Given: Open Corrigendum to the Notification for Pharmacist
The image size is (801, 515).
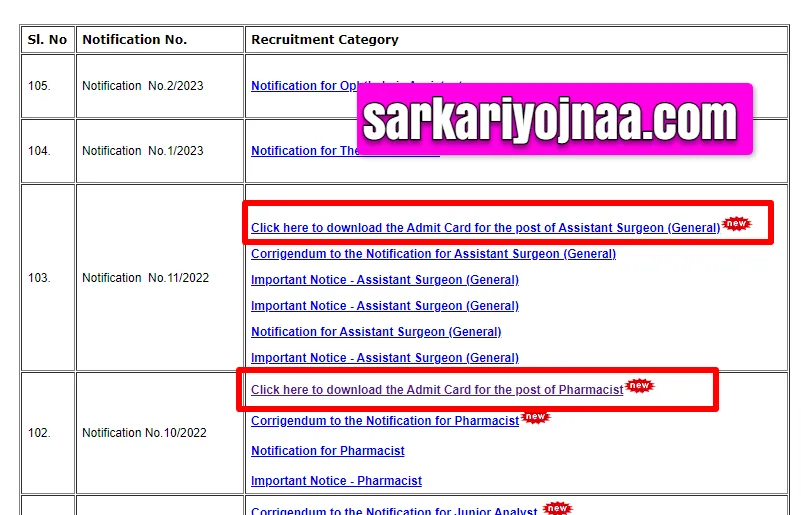Looking at the screenshot, I should coord(385,421).
